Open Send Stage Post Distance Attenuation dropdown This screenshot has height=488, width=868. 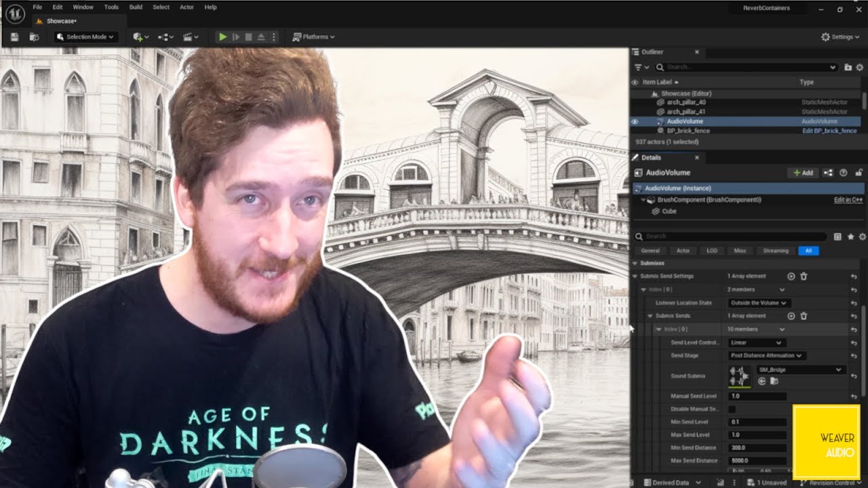(766, 355)
